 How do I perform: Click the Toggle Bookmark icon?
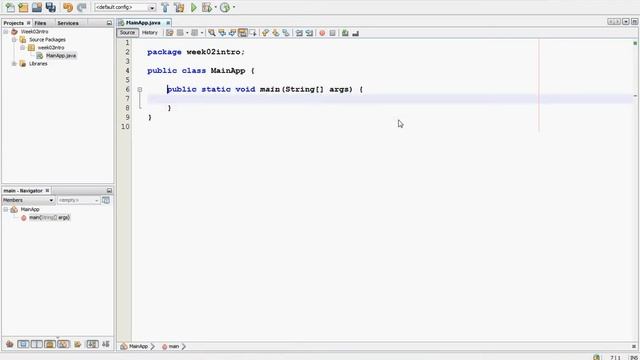(x=286, y=33)
